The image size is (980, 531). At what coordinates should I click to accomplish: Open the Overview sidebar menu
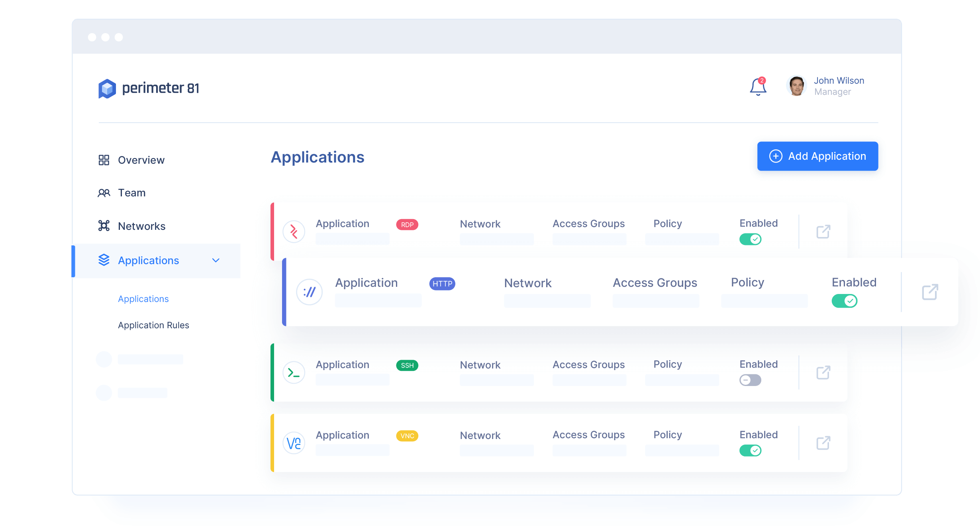(x=141, y=160)
